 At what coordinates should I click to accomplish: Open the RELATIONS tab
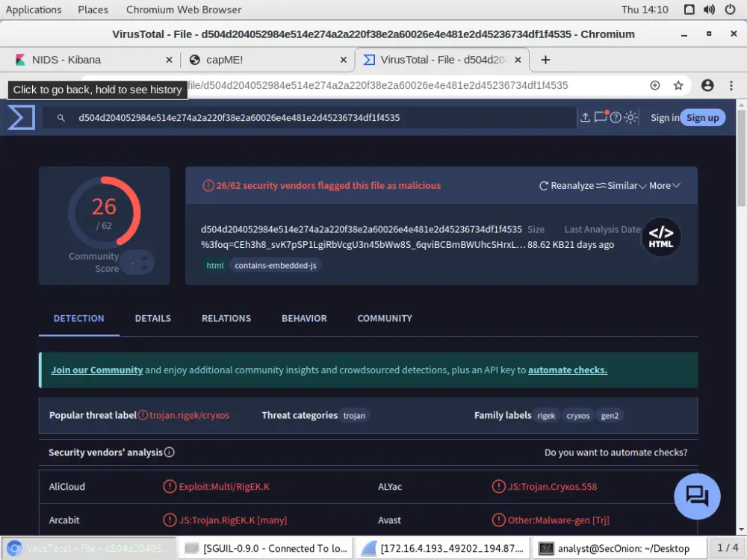coord(226,318)
